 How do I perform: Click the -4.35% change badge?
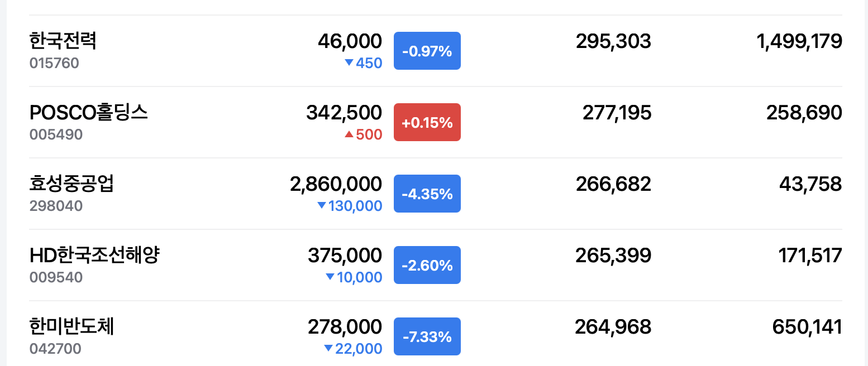[427, 194]
